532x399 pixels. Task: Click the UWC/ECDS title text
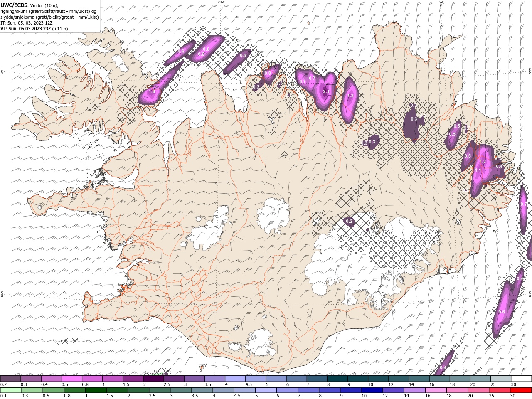pyautogui.click(x=15, y=5)
